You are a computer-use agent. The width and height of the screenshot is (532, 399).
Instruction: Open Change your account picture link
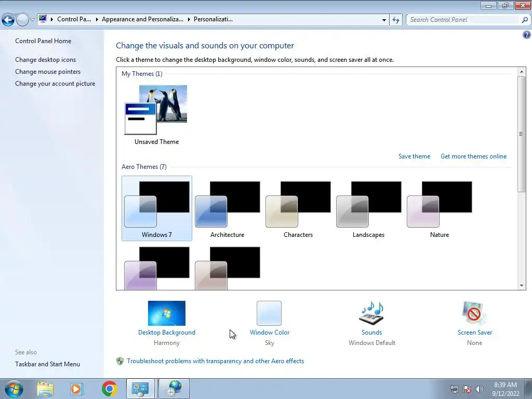coord(55,84)
